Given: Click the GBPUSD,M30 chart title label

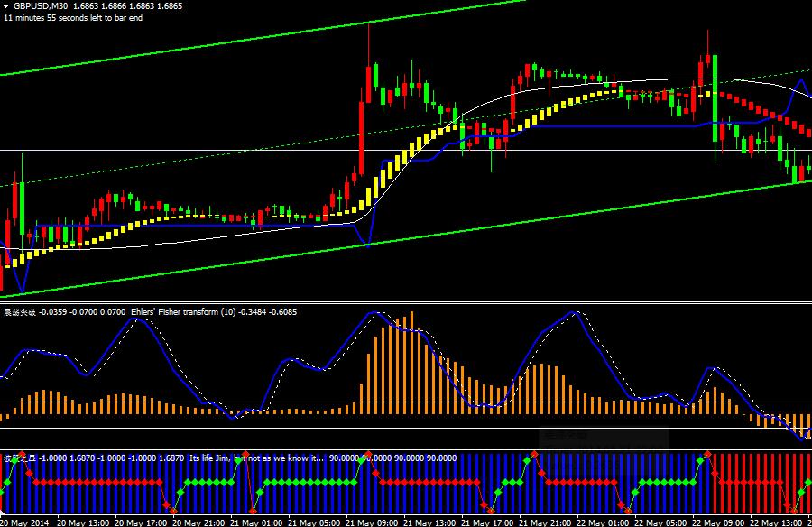Looking at the screenshot, I should point(42,5).
